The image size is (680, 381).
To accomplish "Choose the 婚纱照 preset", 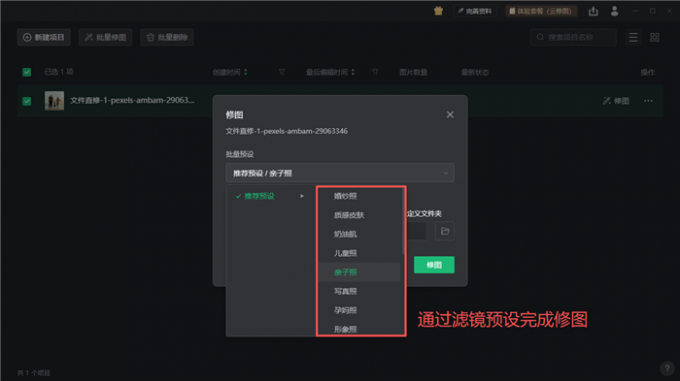I will [345, 196].
